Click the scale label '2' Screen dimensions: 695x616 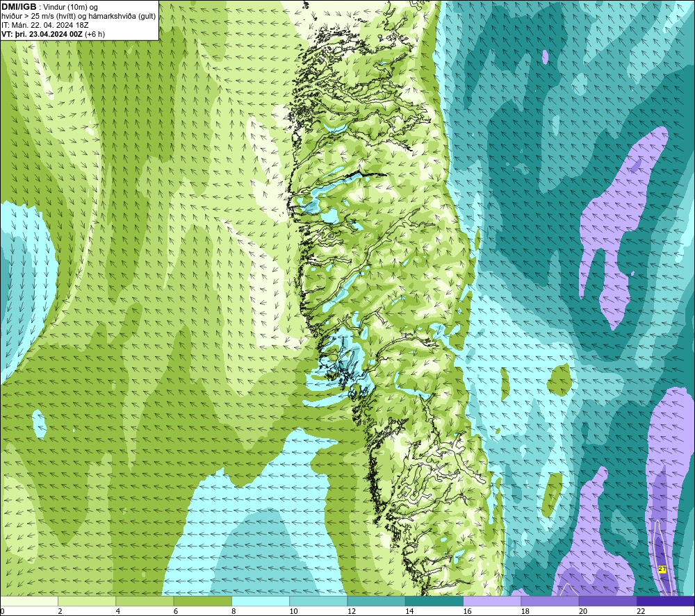(60, 611)
